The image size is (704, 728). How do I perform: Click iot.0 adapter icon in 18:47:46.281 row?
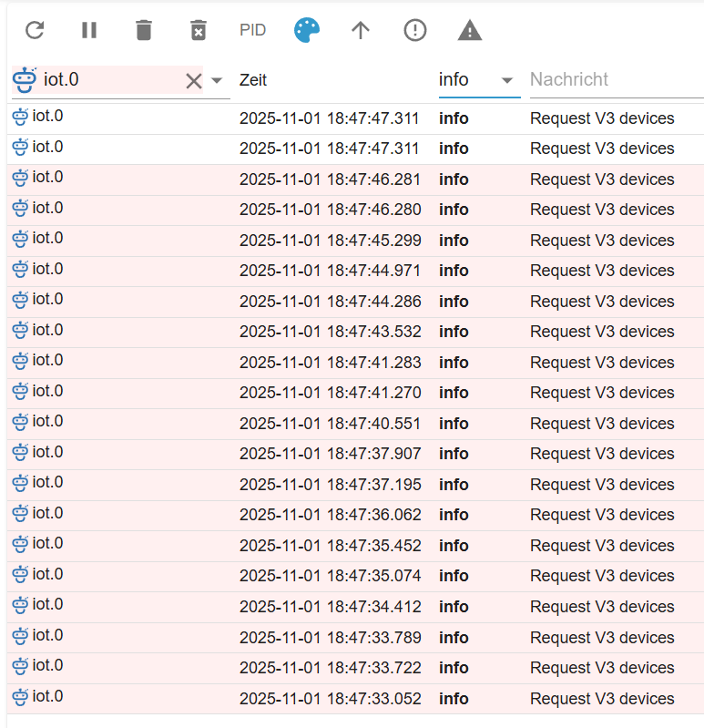[20, 178]
